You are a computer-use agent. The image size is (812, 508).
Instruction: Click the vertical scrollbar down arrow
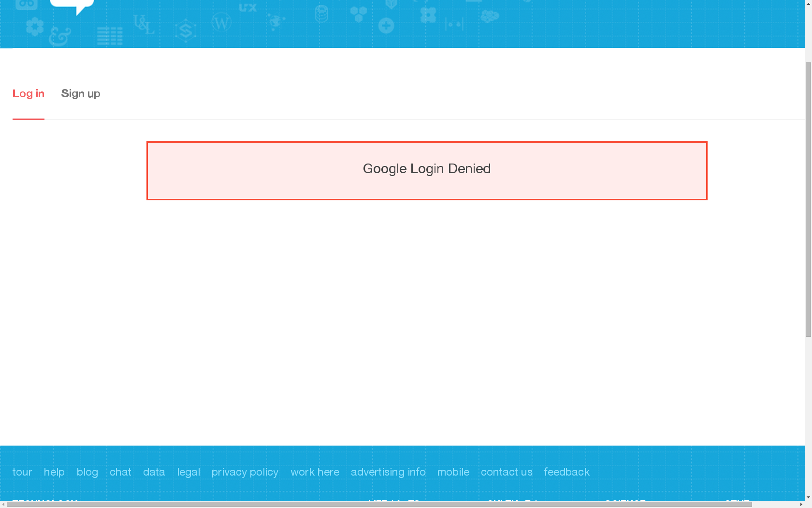808,497
